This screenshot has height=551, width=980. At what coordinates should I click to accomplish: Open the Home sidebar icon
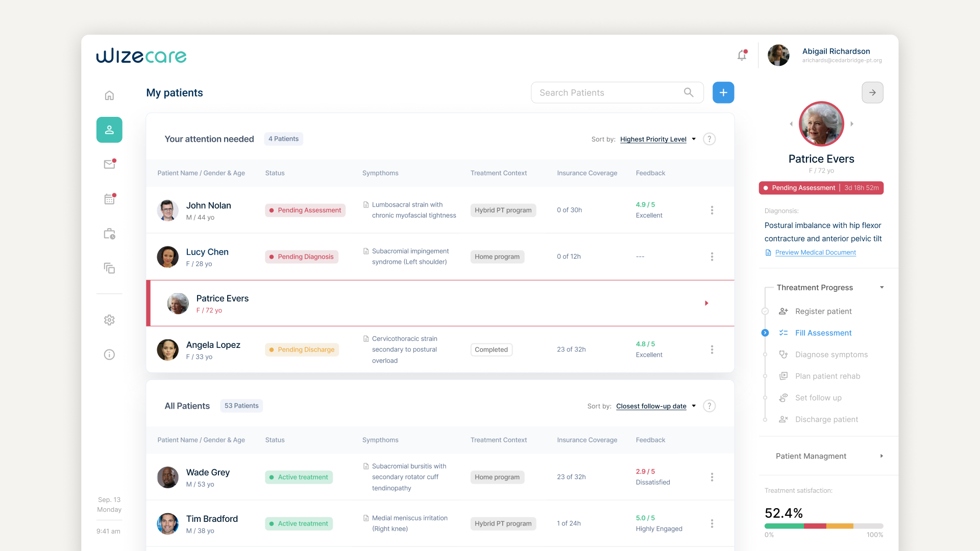[x=109, y=95]
